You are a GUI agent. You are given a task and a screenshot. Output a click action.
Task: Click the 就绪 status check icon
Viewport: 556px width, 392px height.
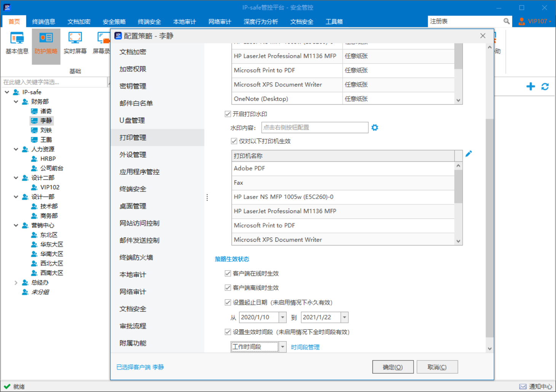pyautogui.click(x=7, y=386)
